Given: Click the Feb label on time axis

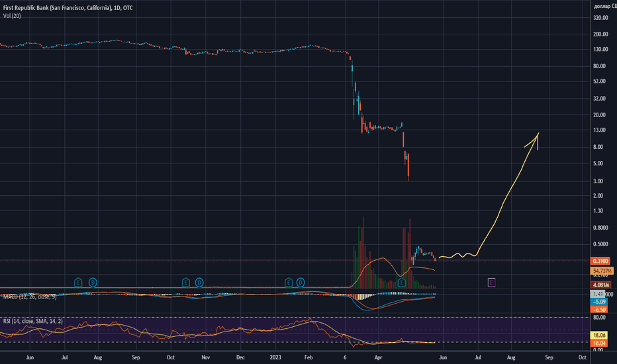Looking at the screenshot, I should pyautogui.click(x=308, y=357).
